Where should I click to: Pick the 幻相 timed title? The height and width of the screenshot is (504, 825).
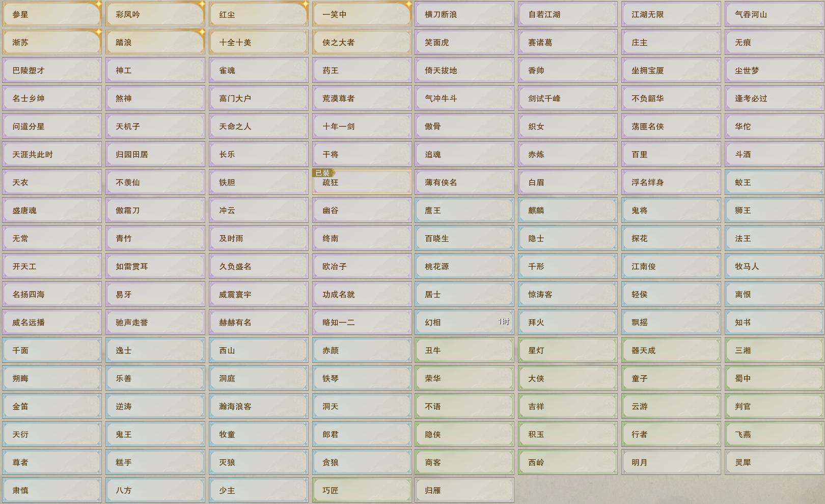point(464,322)
